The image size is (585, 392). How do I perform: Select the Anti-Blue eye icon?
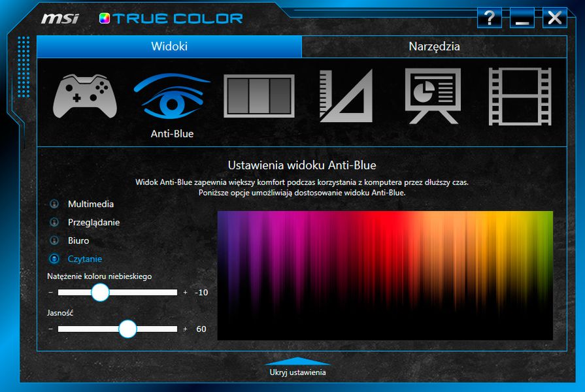coord(172,95)
